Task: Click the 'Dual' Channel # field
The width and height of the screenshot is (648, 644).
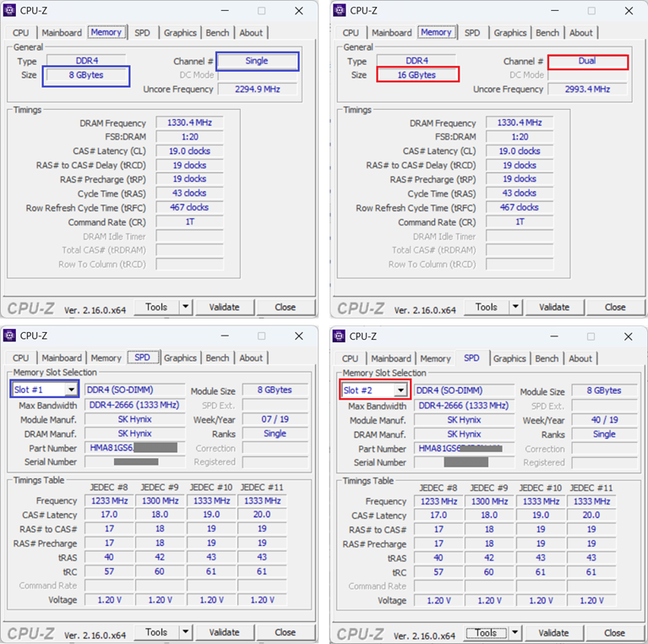Action: tap(587, 61)
